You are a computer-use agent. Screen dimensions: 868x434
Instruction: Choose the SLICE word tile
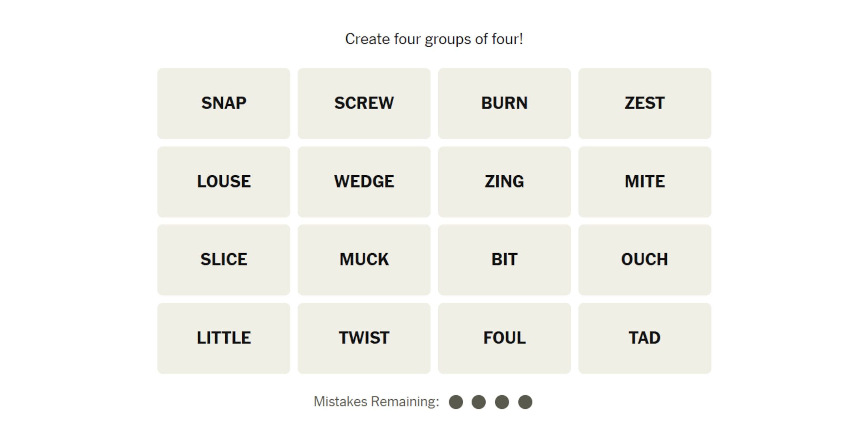(224, 260)
